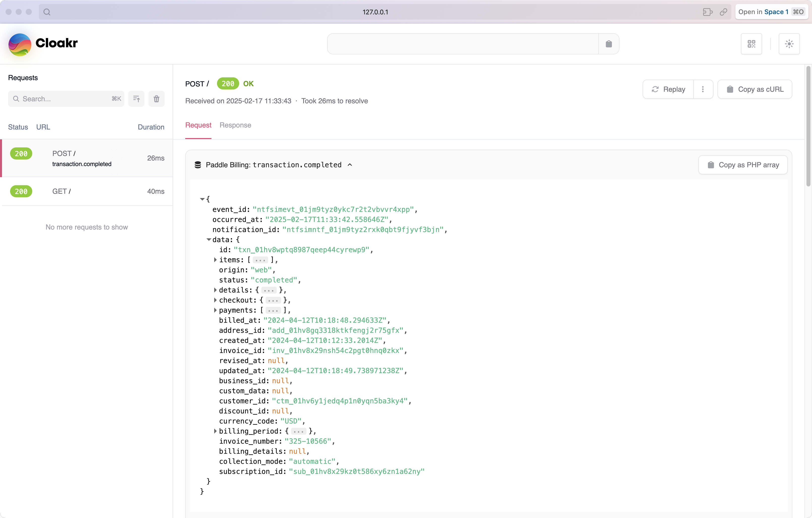Click the Received on timestamp text
Viewport: 812px width, 518px height.
[x=238, y=101]
